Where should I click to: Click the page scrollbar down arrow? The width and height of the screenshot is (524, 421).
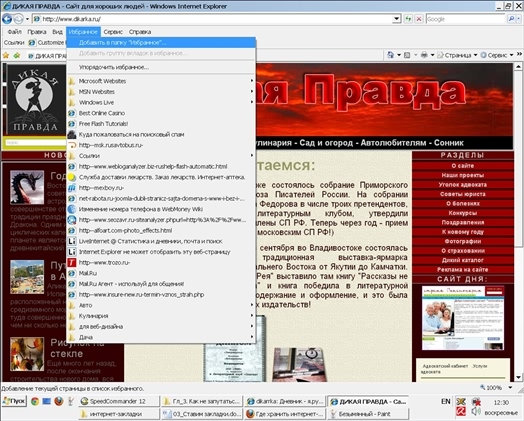pyautogui.click(x=518, y=378)
